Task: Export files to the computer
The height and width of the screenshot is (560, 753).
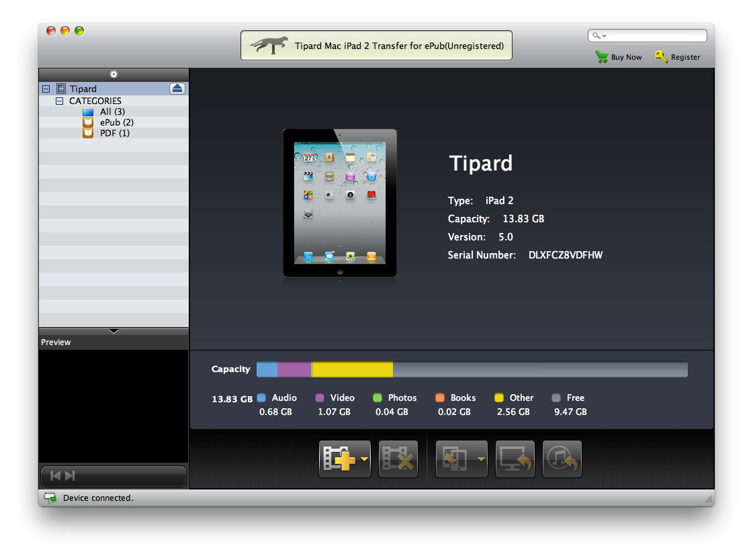Action: 515,459
